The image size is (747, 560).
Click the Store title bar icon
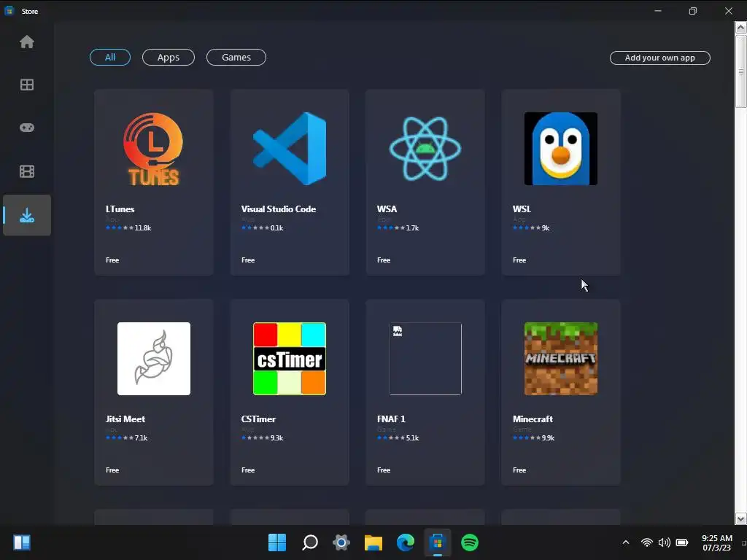pos(9,10)
